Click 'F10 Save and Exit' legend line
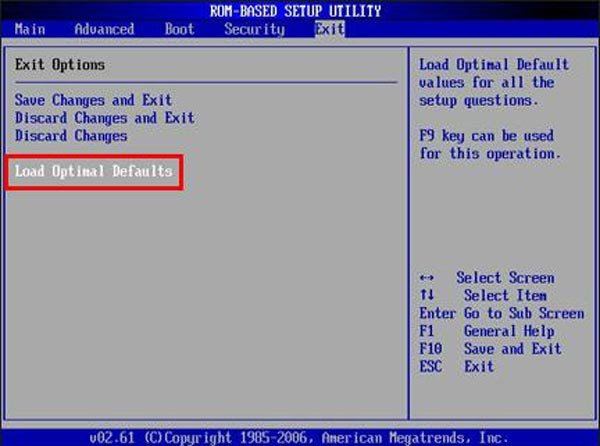This screenshot has width=600, height=446. [490, 349]
